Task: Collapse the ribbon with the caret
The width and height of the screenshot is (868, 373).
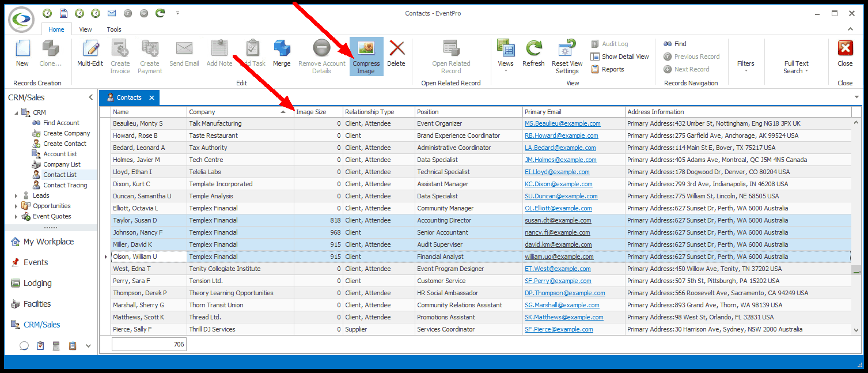Action: click(x=851, y=29)
